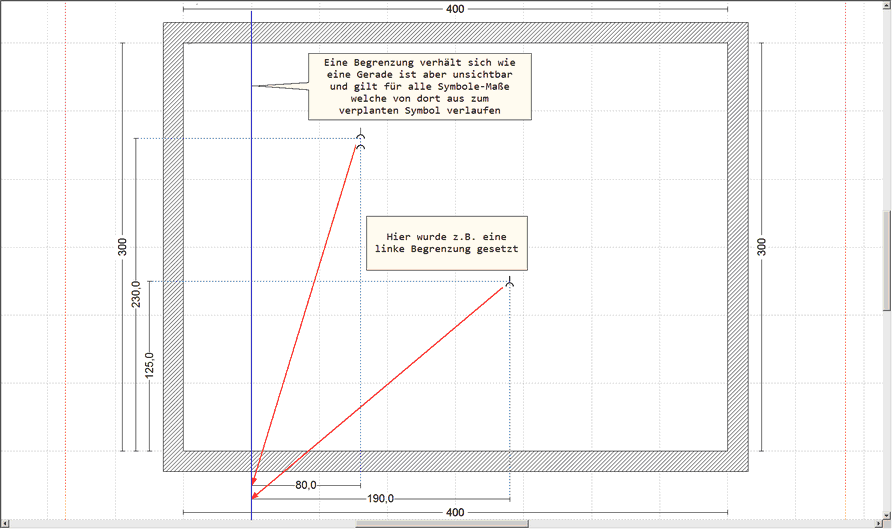
Task: Click the left 300 height dimension
Action: pyautogui.click(x=122, y=247)
